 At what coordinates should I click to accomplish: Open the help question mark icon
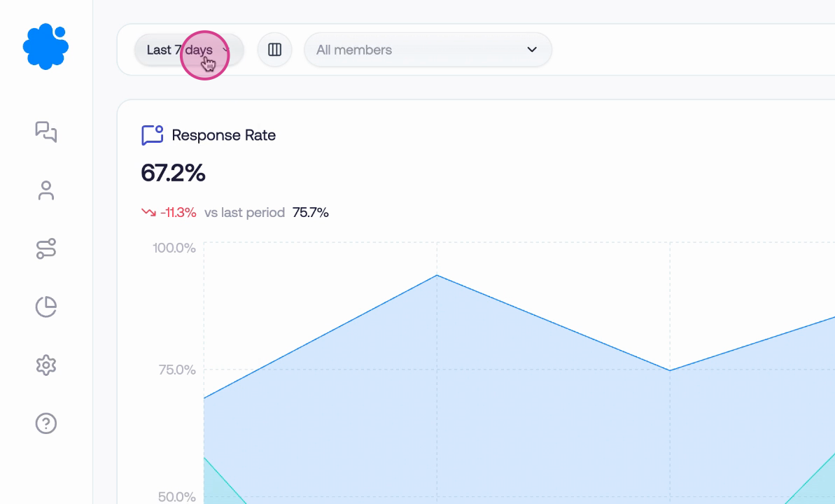46,423
